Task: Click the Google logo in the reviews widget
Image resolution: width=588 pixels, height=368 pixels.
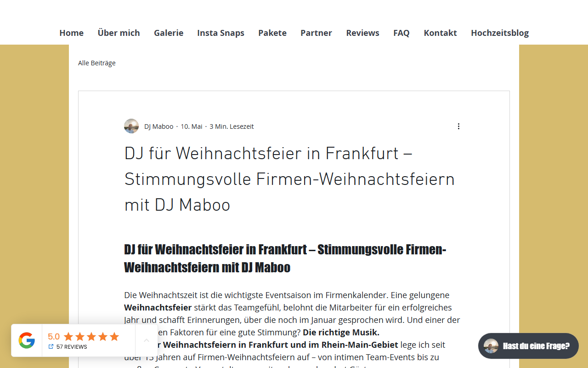Action: 27,340
